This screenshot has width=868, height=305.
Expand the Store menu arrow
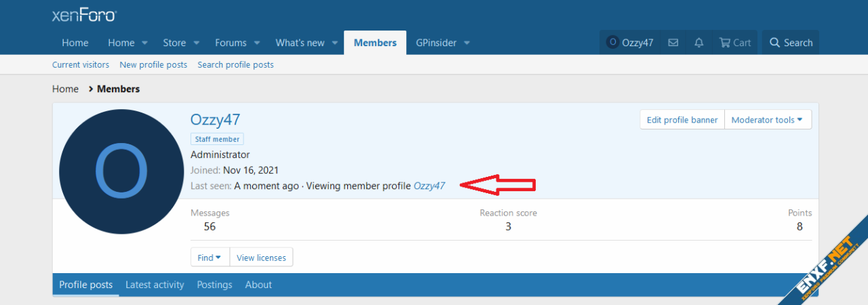[197, 43]
